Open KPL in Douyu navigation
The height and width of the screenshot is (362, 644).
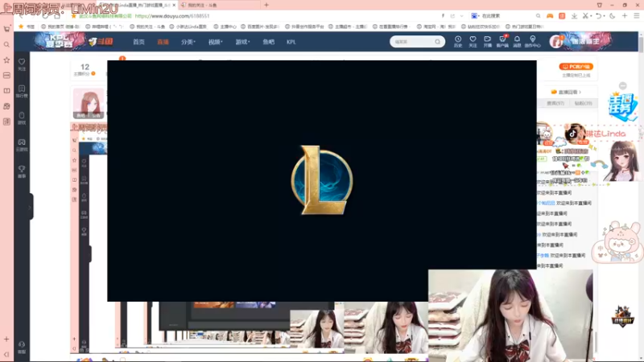291,42
